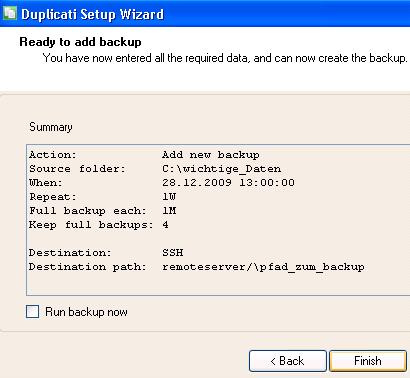The height and width of the screenshot is (378, 410).
Task: Click the Destination value SSH
Action: point(173,253)
